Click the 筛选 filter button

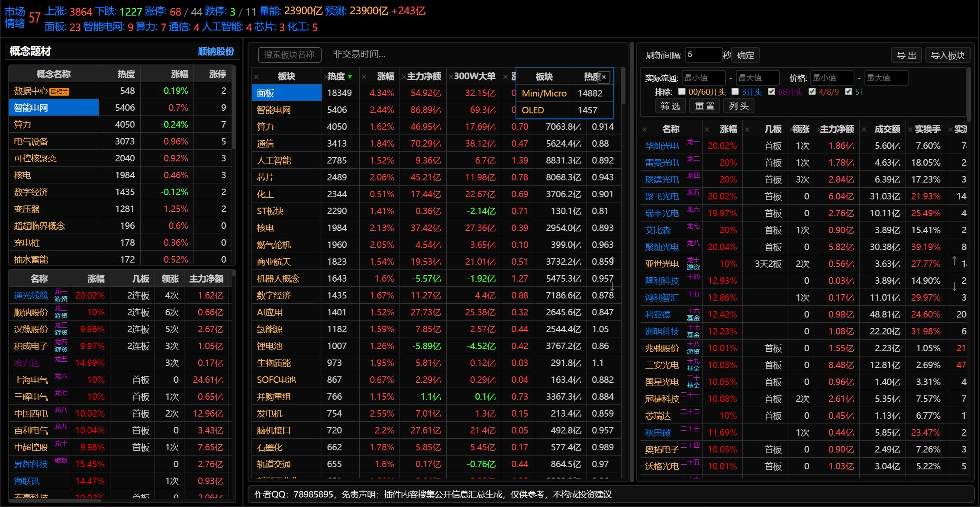671,106
